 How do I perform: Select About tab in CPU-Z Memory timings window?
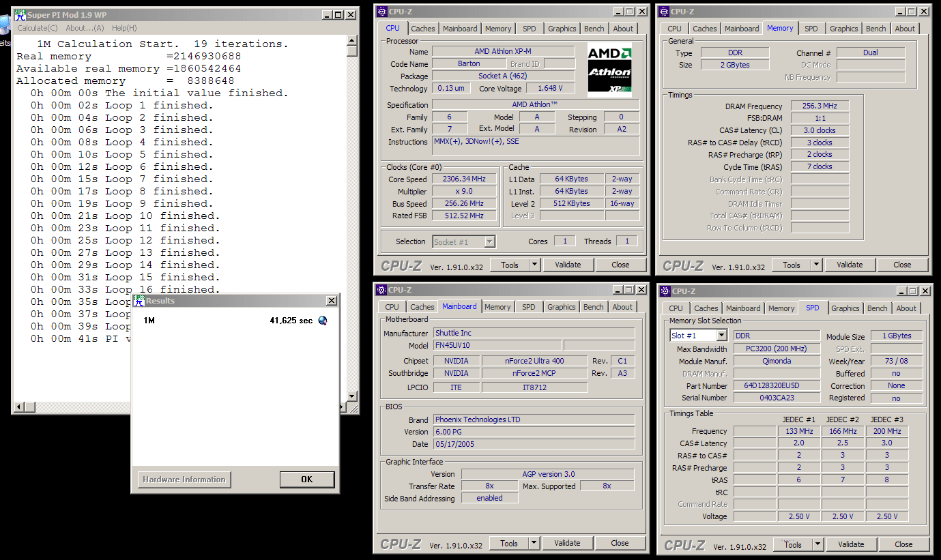(x=905, y=29)
